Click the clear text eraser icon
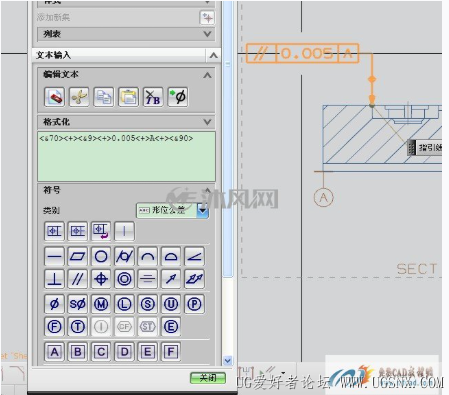Screen dimensions: 449x395 pos(54,97)
